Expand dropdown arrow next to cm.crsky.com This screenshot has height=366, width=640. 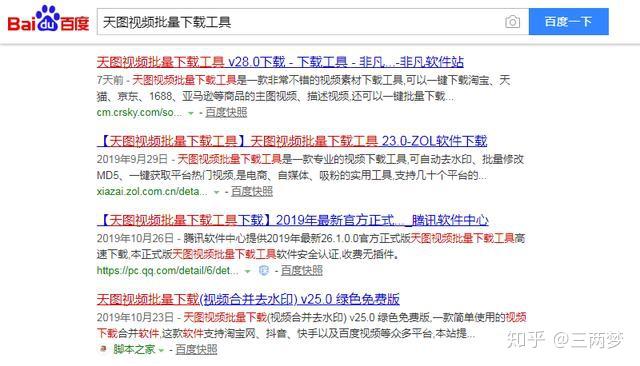click(191, 113)
